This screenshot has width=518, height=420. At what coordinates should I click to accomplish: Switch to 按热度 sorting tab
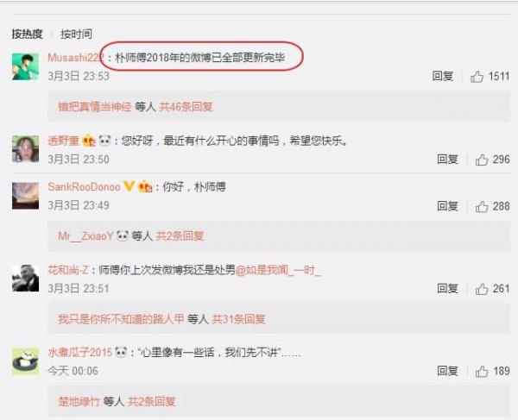point(28,34)
